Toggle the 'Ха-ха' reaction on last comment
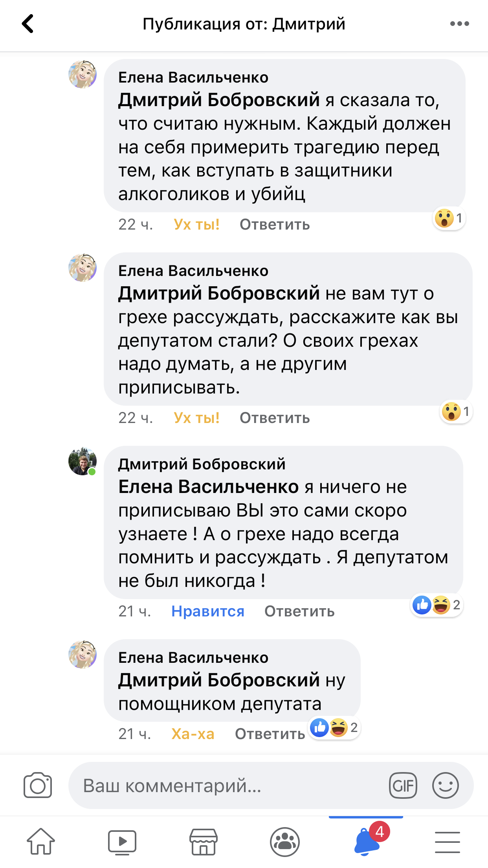The width and height of the screenshot is (488, 868). [x=193, y=734]
